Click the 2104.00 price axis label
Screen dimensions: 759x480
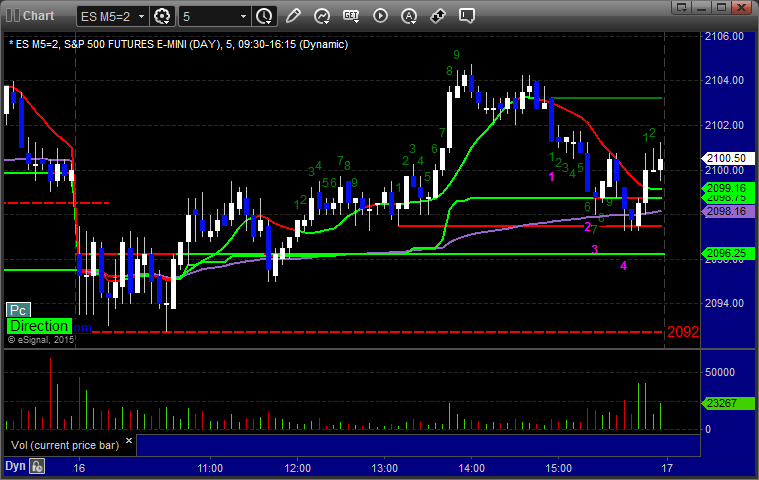pyautogui.click(x=724, y=80)
